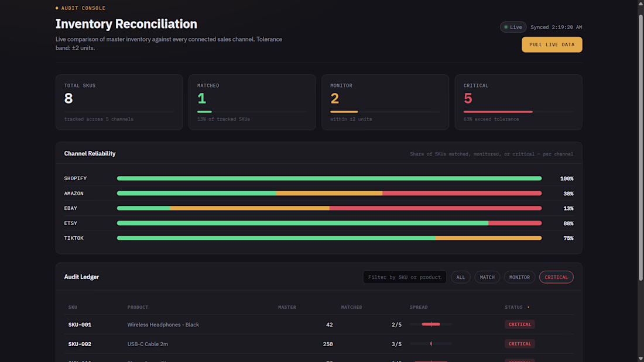
Task: Click the Shopify reliability bar
Action: coord(329,178)
